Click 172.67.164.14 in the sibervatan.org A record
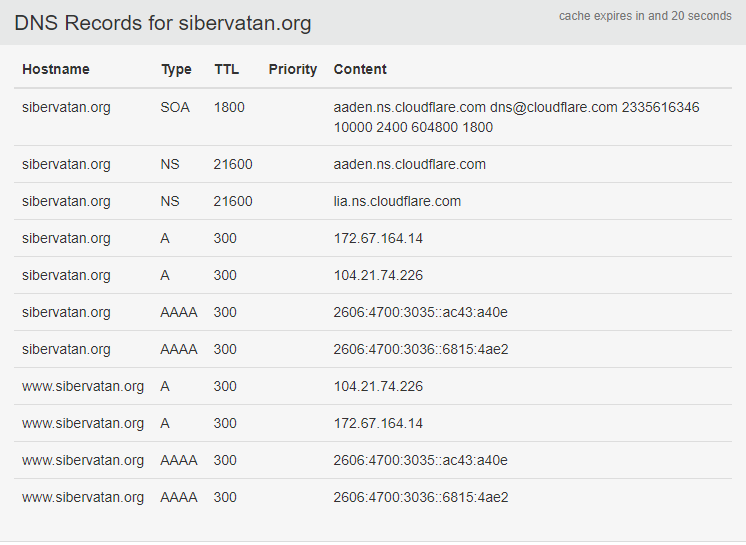This screenshot has width=746, height=545. pos(378,238)
